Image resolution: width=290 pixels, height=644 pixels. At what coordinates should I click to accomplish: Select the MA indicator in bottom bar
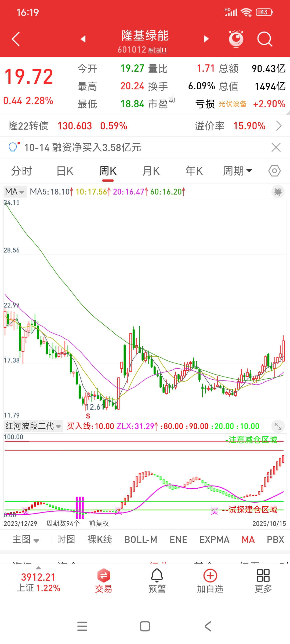click(248, 540)
